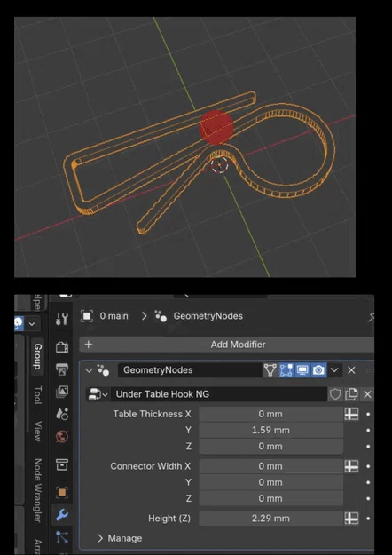Animate the Height (Z) property dot
This screenshot has height=555, width=392.
[x=368, y=519]
